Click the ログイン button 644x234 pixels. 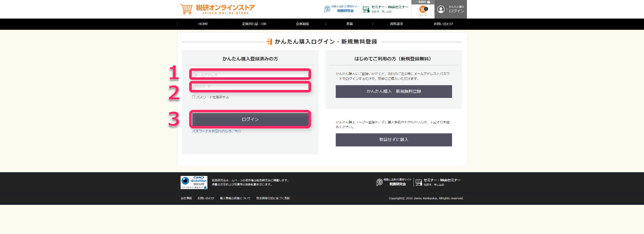pos(250,119)
